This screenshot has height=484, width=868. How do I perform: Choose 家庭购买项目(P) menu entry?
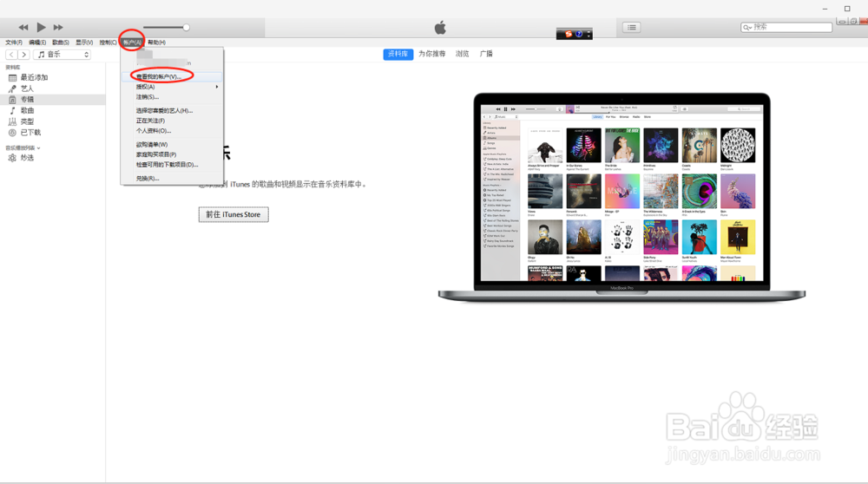[x=172, y=154]
